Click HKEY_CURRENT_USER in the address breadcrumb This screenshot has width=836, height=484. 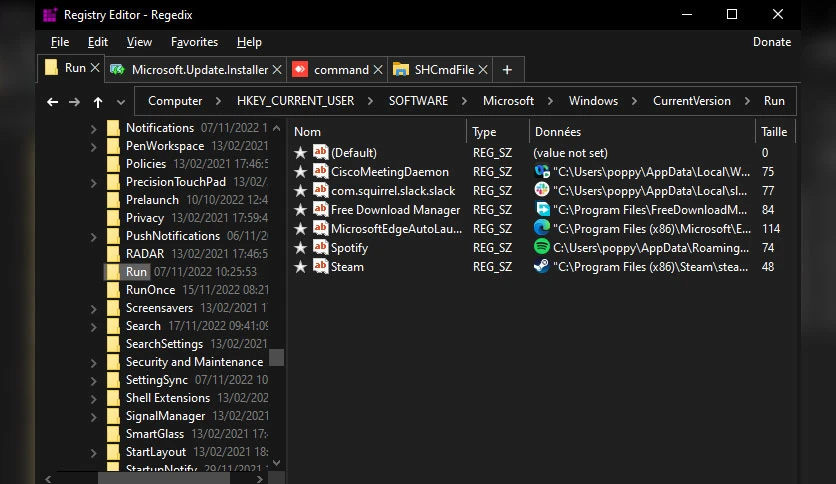tap(295, 101)
